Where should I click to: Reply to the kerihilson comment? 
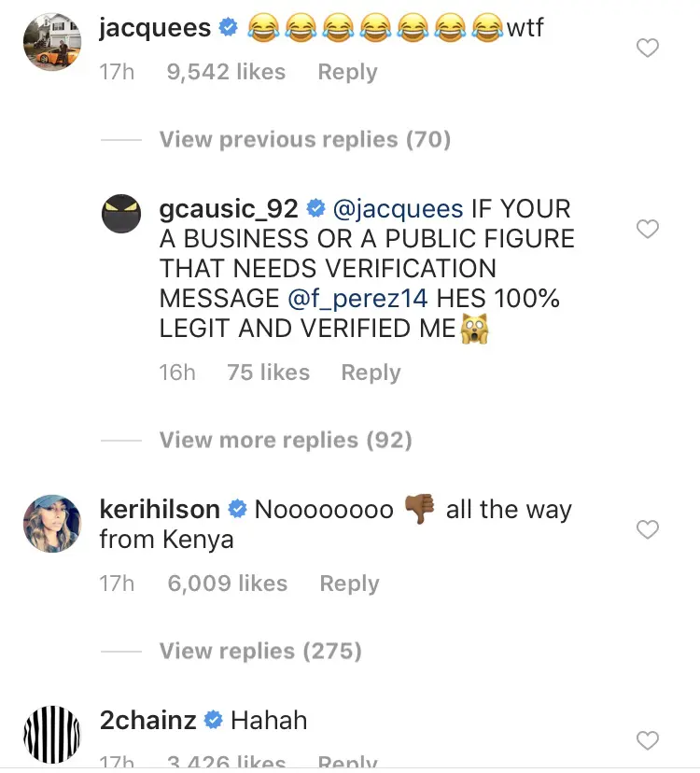pos(349,583)
